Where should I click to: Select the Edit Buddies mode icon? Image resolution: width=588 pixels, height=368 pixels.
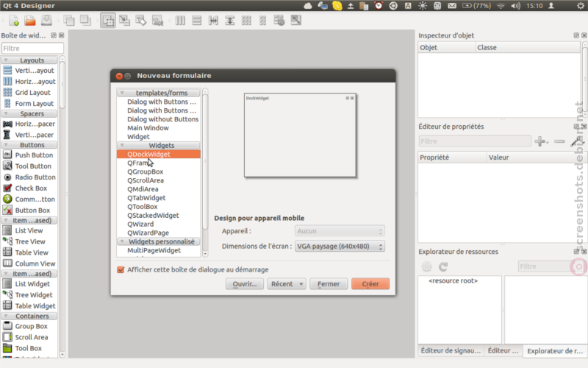click(x=141, y=21)
